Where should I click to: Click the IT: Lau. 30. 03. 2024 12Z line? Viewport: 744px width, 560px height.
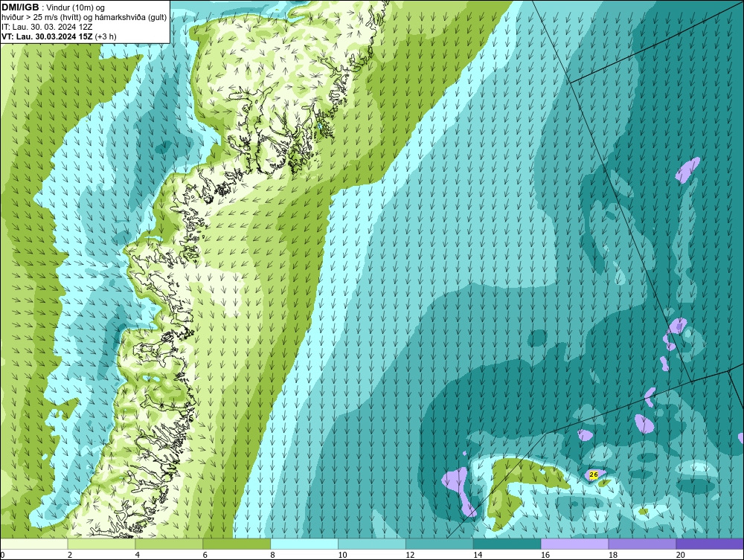(x=47, y=27)
